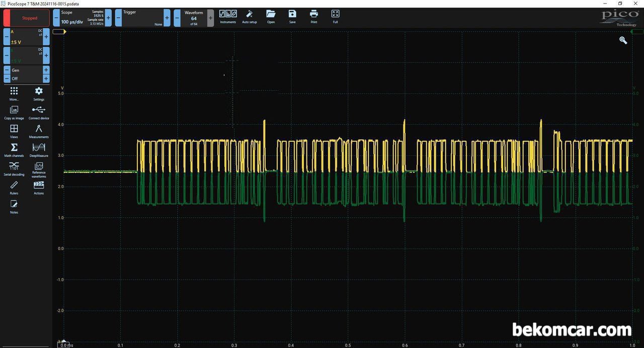
Task: Open the Settings gear
Action: (39, 93)
